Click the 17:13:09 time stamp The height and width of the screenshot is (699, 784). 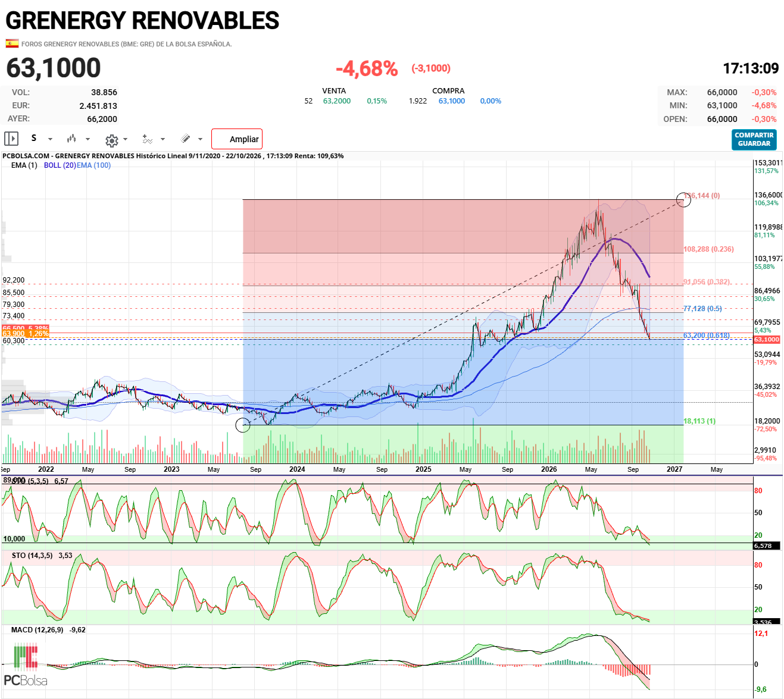(x=751, y=68)
